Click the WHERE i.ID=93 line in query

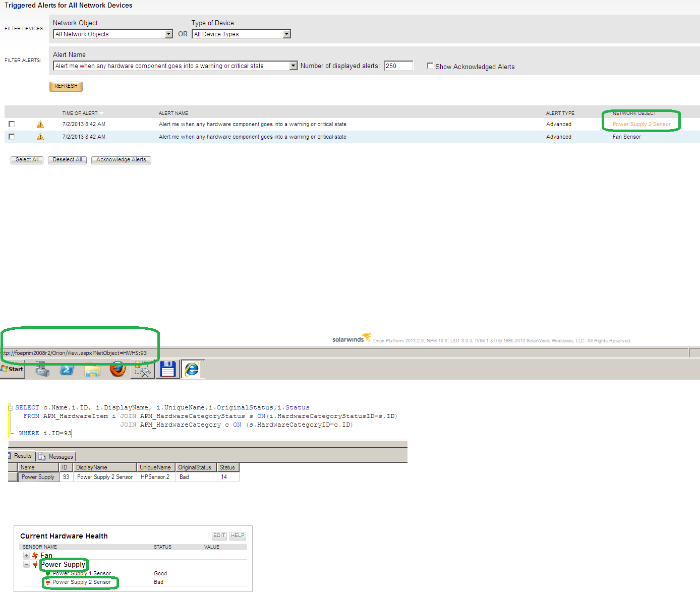coord(45,433)
